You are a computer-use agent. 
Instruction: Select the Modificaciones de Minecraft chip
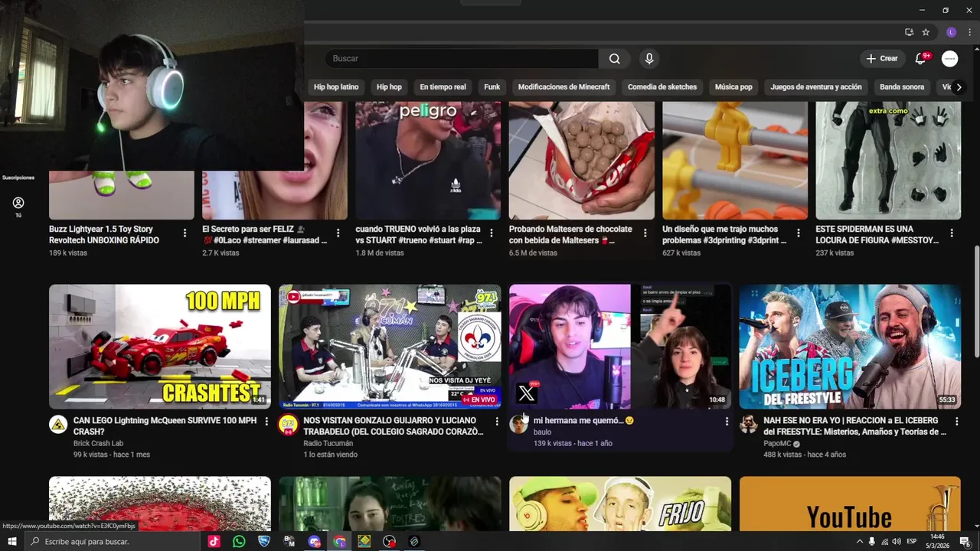[564, 87]
